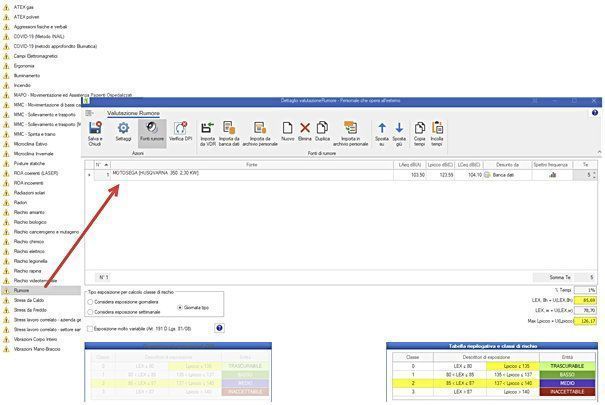Choose the Giornata tipo radio option
This screenshot has width=605, height=405.
click(x=180, y=307)
